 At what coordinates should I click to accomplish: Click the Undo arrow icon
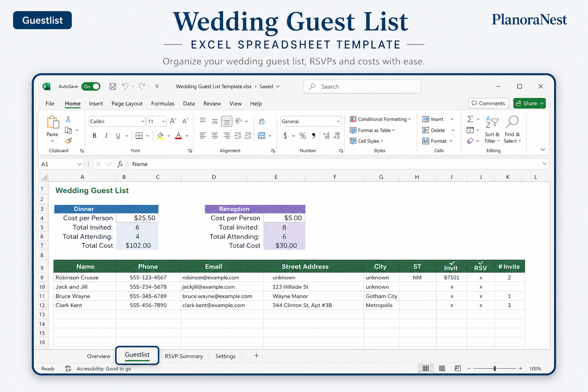[125, 86]
